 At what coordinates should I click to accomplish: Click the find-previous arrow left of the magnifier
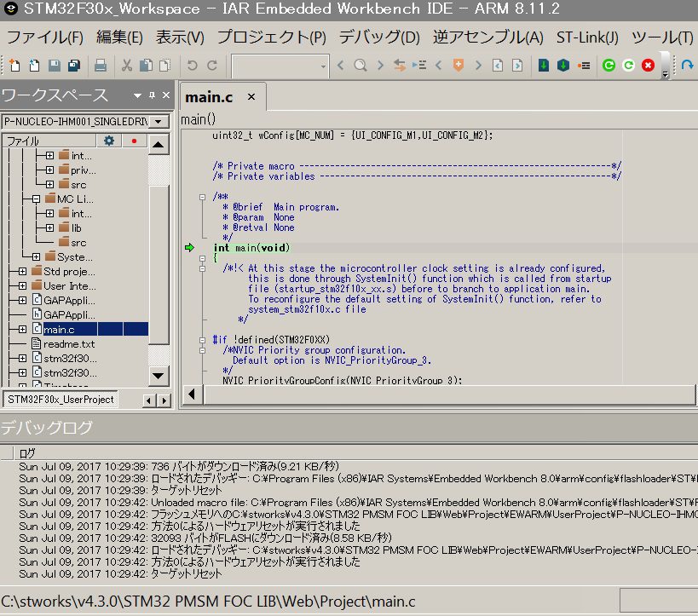point(341,66)
